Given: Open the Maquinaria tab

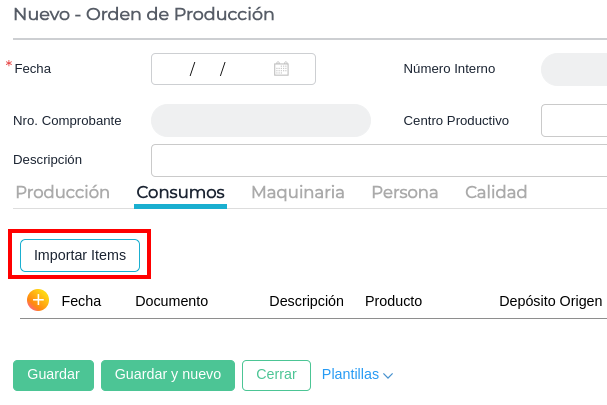Looking at the screenshot, I should 297,192.
